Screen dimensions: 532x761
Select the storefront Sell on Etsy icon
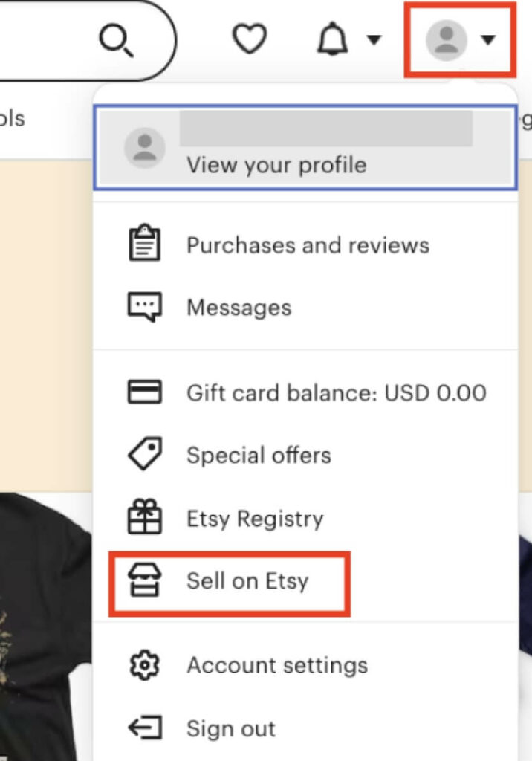pos(146,581)
